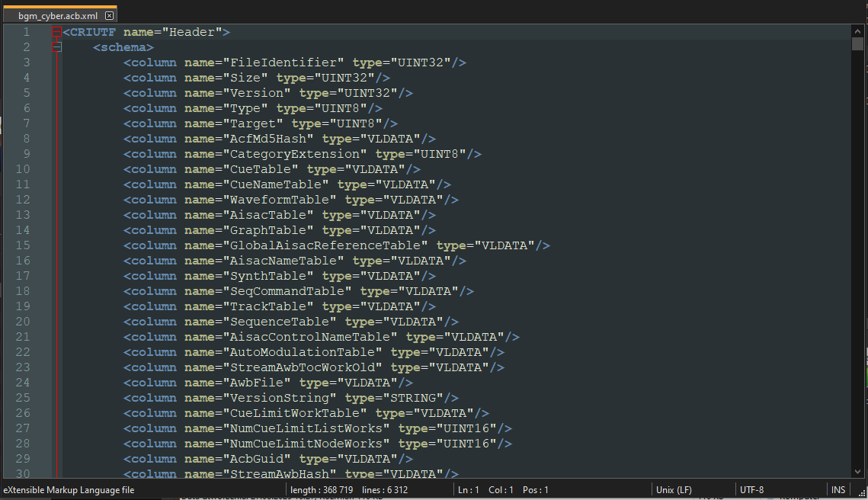The image size is (868, 500).
Task: Click the vertical scrollbar thumb
Action: 857,43
